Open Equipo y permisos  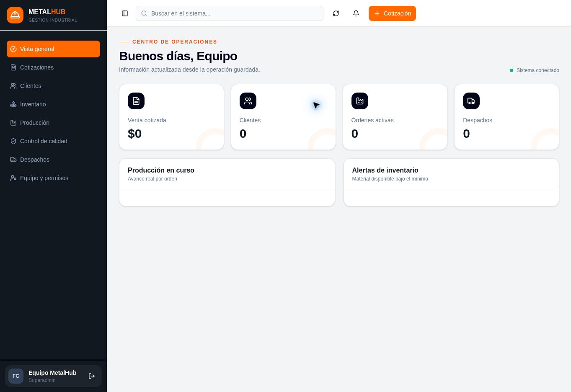53,178
